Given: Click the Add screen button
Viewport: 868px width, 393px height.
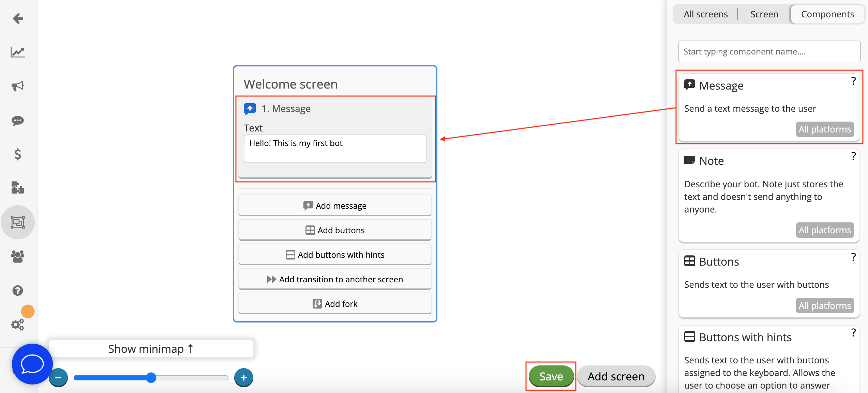Looking at the screenshot, I should pyautogui.click(x=616, y=376).
